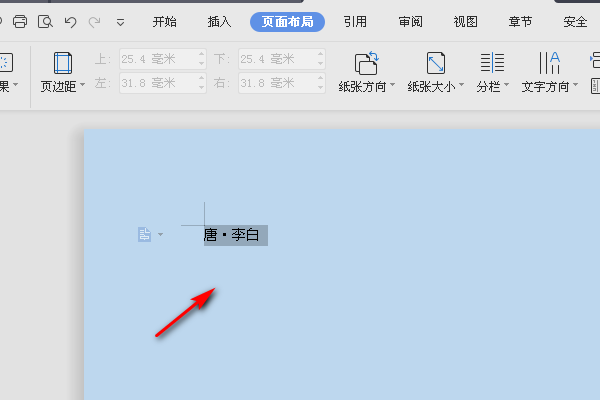This screenshot has width=600, height=400.
Task: Expand the quick access toolbar customize arrow
Action: pos(121,23)
